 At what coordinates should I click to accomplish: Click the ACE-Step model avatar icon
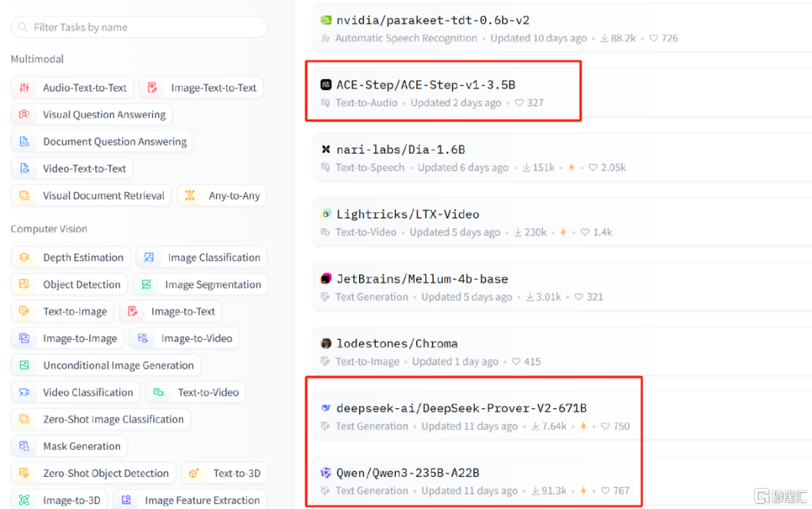[x=326, y=85]
